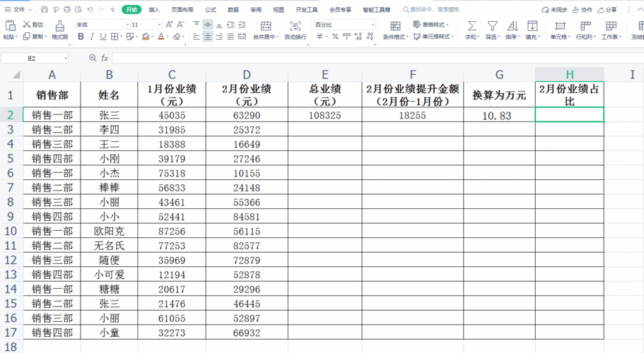Apply thousands separator (000) format
The image size is (644, 353).
(346, 37)
